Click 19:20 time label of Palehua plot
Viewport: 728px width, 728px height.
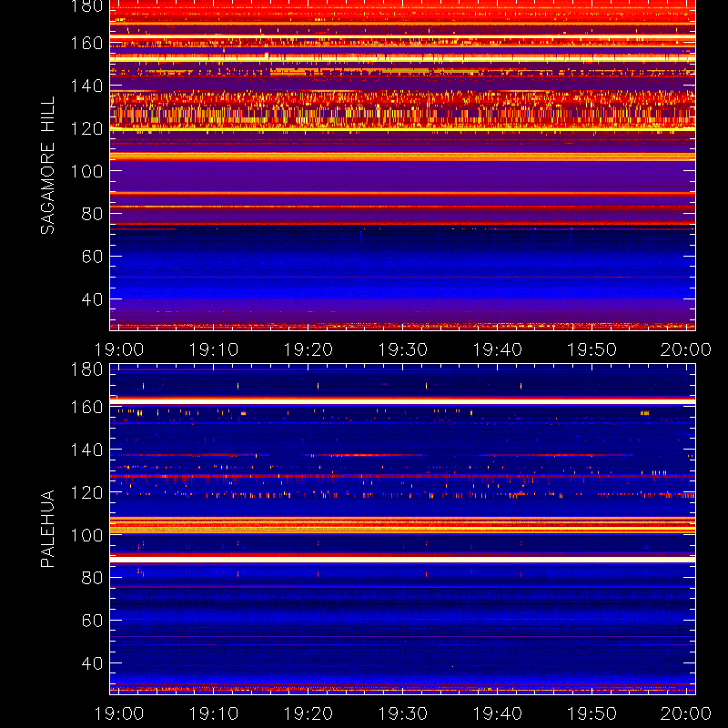click(x=308, y=713)
